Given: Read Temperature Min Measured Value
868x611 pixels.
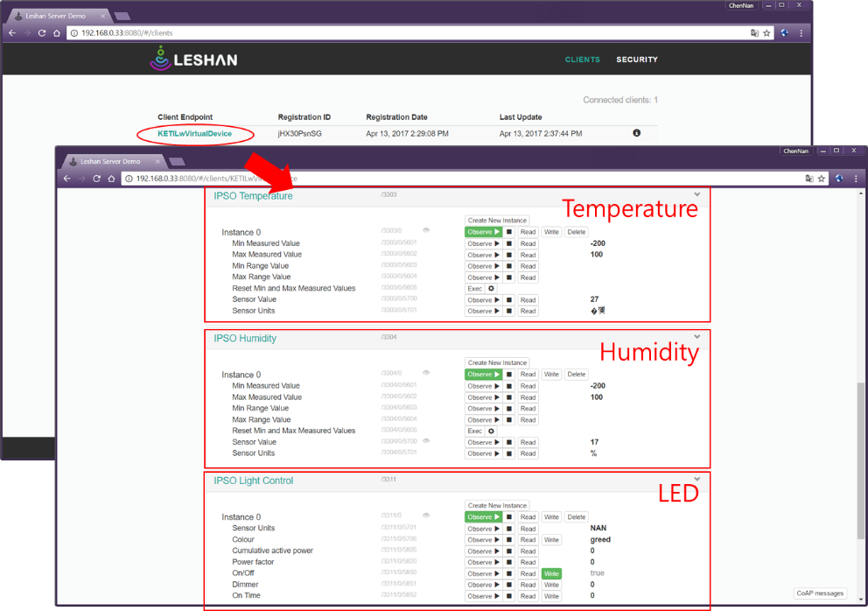Looking at the screenshot, I should pyautogui.click(x=528, y=243).
